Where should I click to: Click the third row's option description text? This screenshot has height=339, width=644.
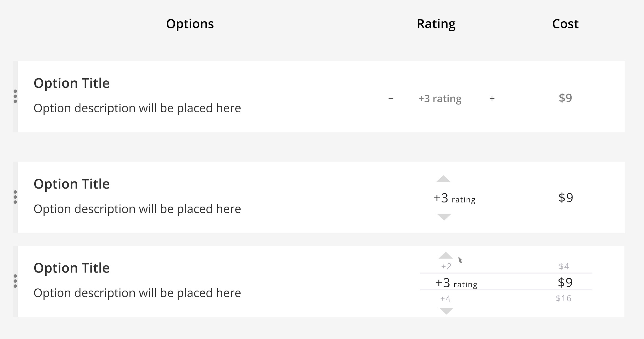click(137, 293)
